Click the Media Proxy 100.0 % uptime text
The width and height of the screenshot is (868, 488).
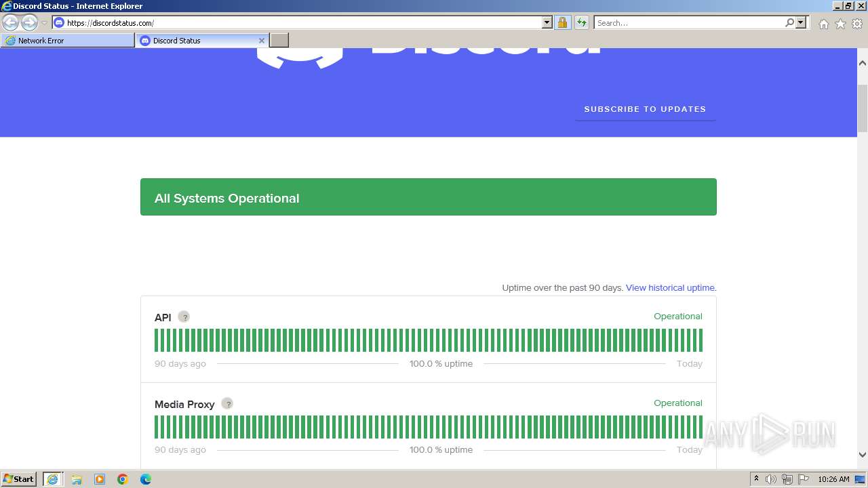click(x=441, y=449)
